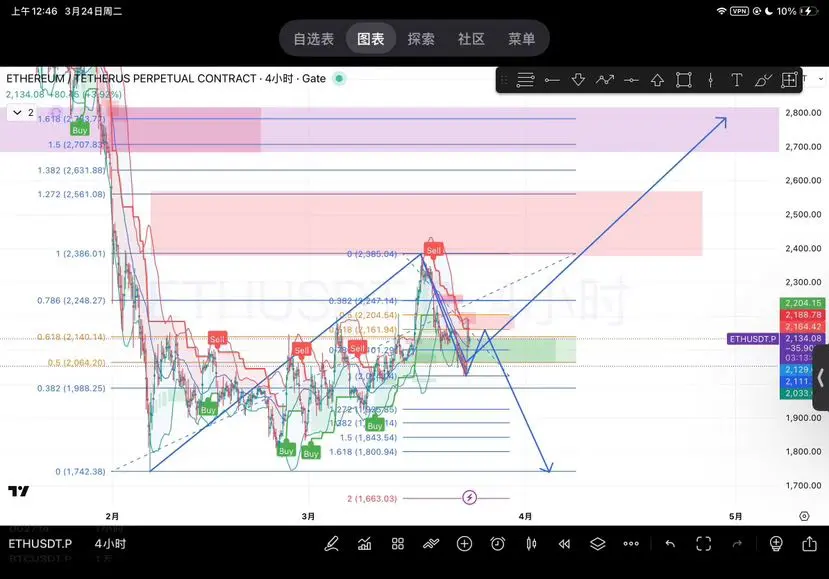The width and height of the screenshot is (829, 579).
Task: Click the 4月 time axis label
Action: click(x=525, y=516)
